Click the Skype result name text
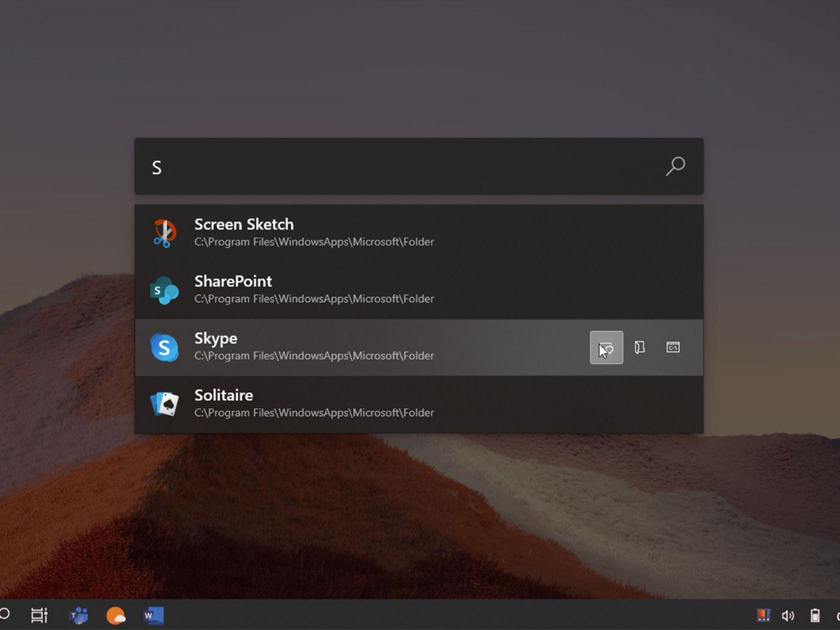Screen dimensions: 840x630 [215, 338]
